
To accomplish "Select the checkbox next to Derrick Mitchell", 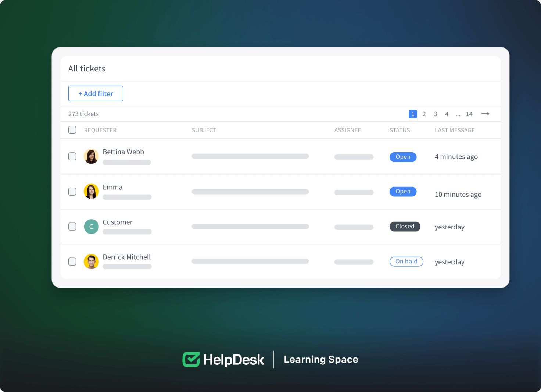I will click(x=72, y=261).
